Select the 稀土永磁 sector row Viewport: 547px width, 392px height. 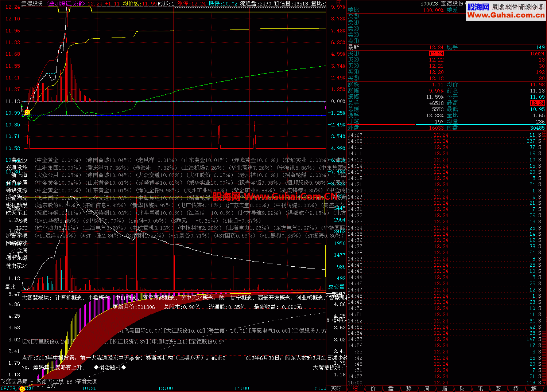tap(17, 258)
